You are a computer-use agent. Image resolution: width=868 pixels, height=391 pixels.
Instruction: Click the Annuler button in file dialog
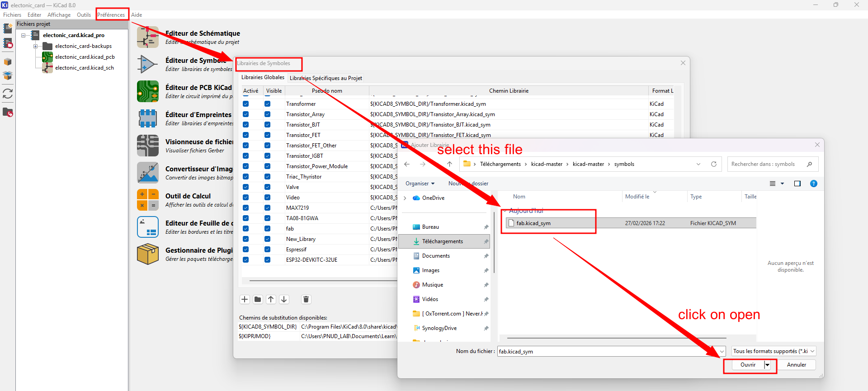tap(797, 365)
